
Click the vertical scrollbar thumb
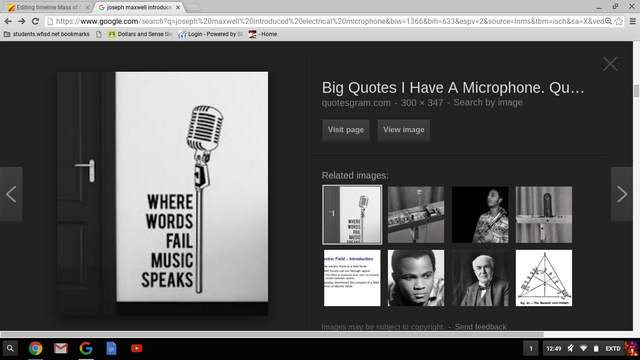click(x=636, y=91)
